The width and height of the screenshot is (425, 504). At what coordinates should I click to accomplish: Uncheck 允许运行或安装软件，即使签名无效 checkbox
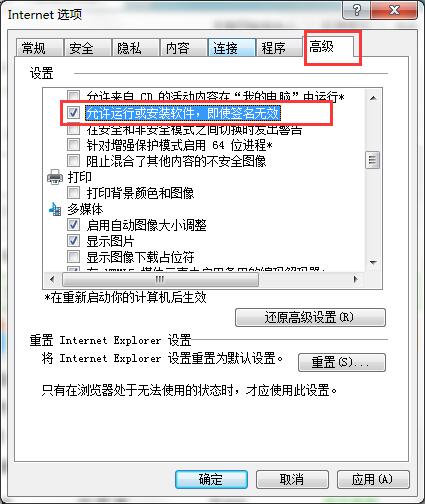coord(73,113)
